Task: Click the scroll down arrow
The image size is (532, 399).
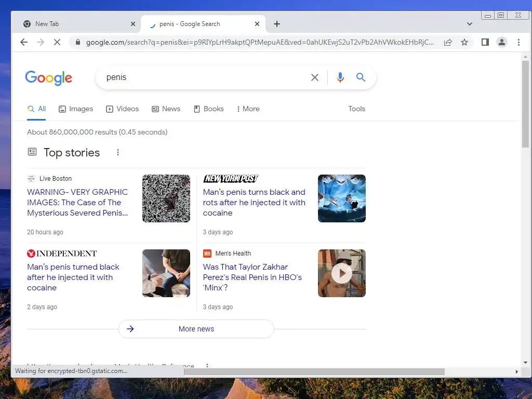Action: coord(525,362)
